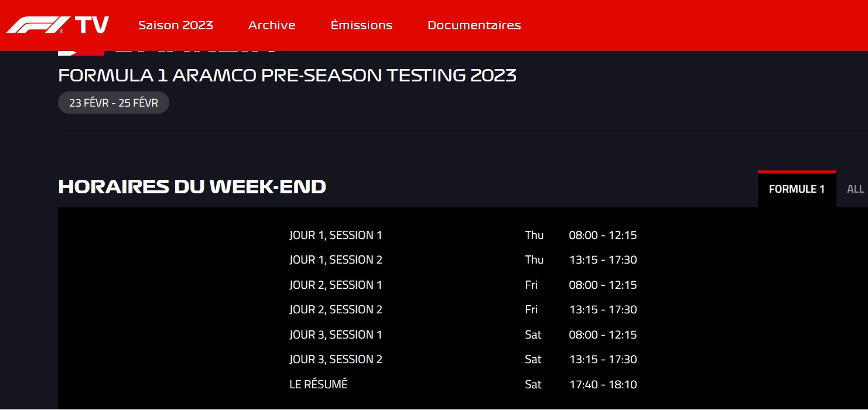868x410 pixels.
Task: Click the Saturday 17:40 - 18:10 time slot
Action: click(603, 385)
